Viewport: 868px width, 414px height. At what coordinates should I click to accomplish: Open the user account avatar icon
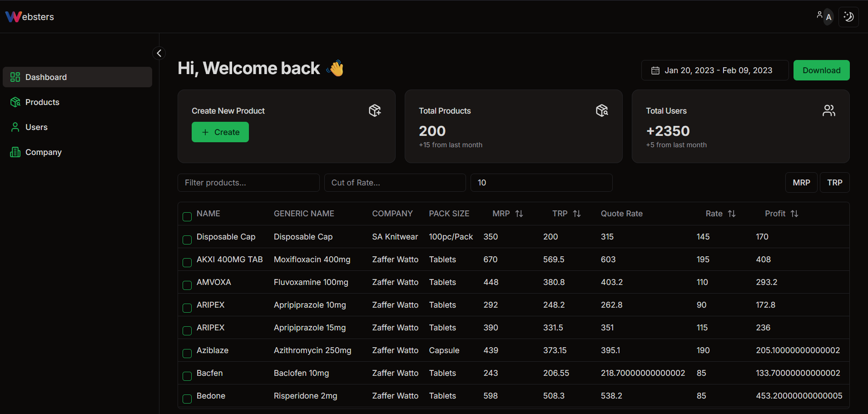tap(824, 17)
